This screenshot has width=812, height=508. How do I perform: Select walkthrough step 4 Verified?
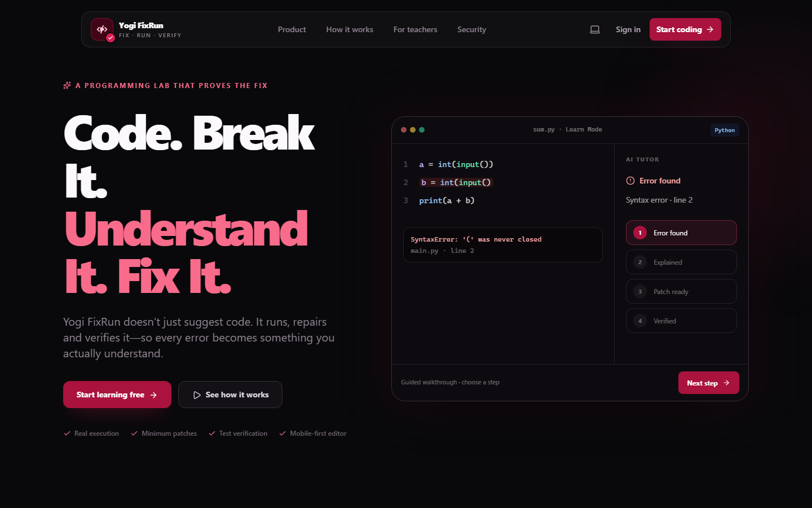681,321
